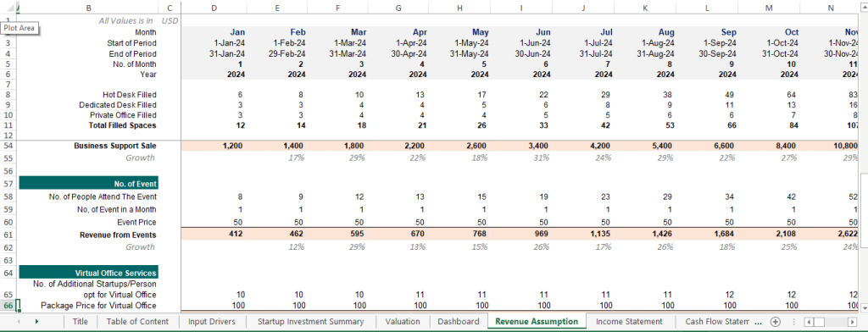Click the 'USD' currency cell
Screen dimensions: 868x332
[170, 20]
